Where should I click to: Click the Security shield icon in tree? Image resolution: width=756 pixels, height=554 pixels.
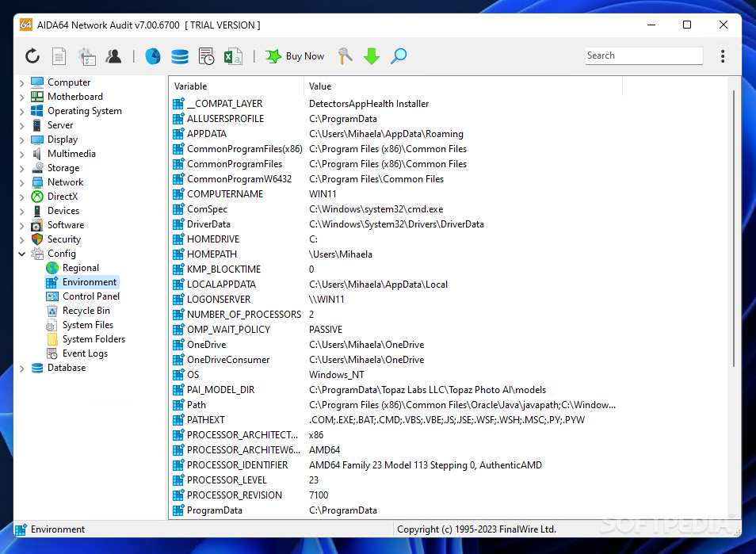tap(37, 239)
